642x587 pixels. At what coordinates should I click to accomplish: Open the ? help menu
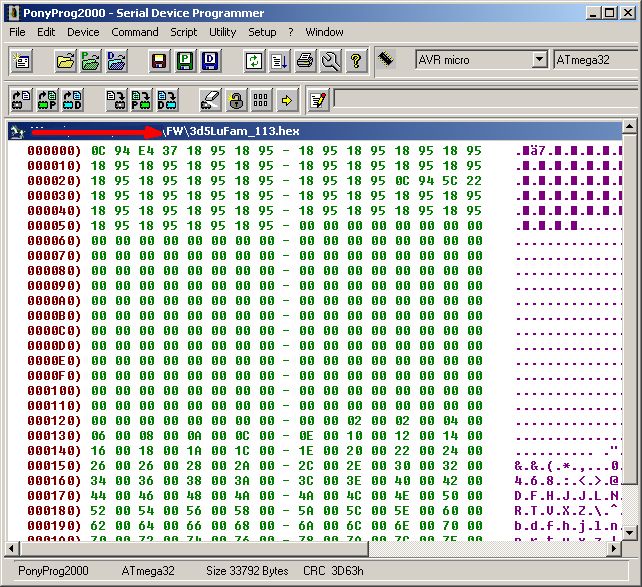tap(291, 32)
